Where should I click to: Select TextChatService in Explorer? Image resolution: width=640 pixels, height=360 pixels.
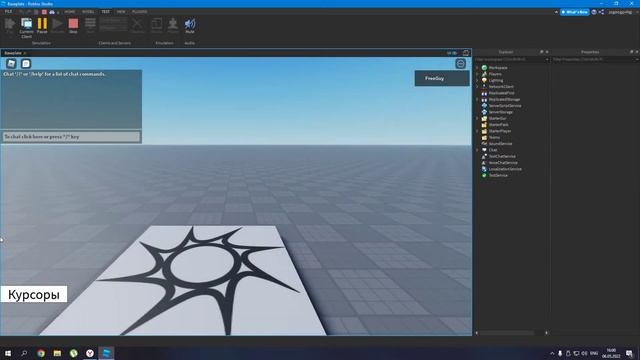coord(502,156)
